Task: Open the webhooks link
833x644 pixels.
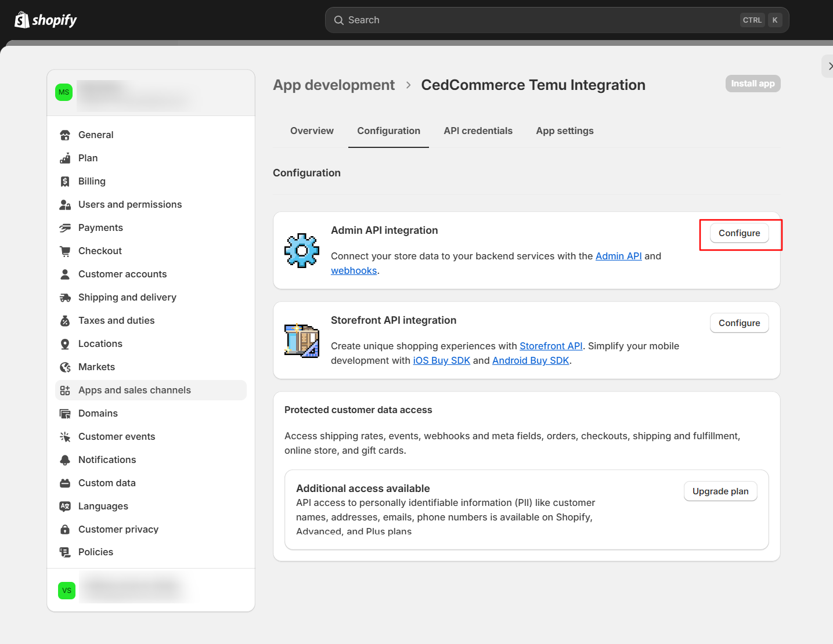Action: coord(354,271)
